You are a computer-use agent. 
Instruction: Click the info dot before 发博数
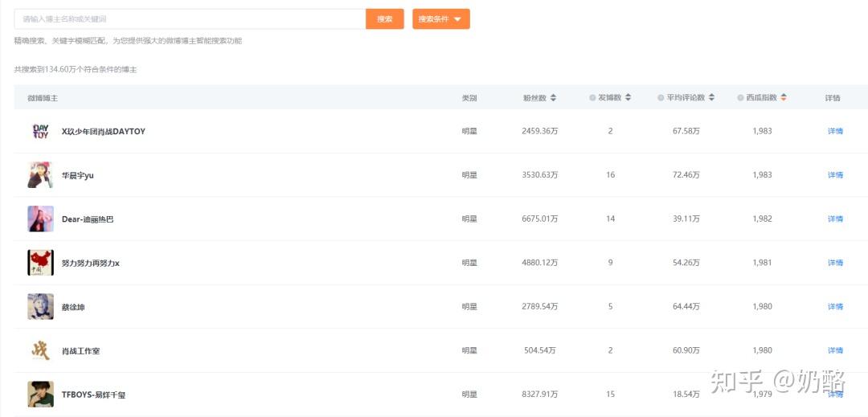[x=592, y=98]
